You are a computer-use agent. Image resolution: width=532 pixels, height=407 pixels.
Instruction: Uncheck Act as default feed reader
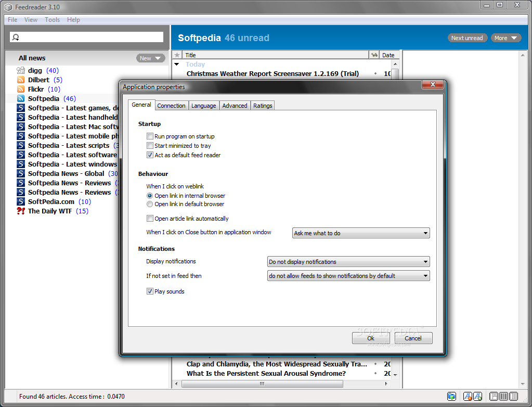[150, 155]
